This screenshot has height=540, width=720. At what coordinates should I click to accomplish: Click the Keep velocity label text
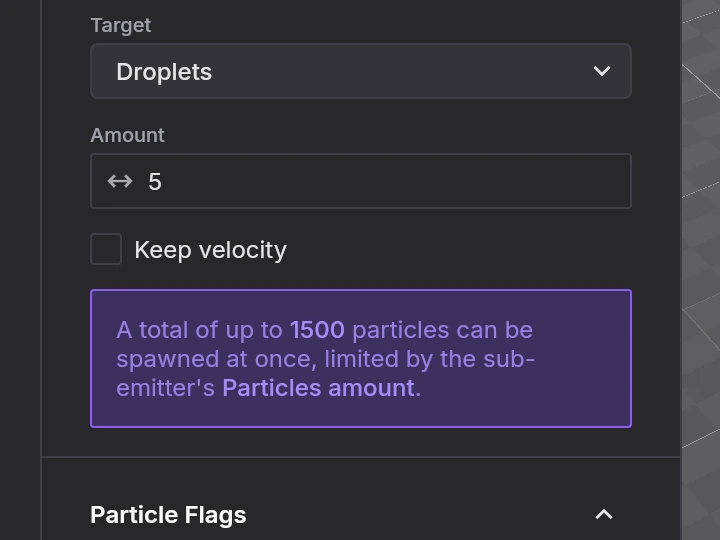point(210,249)
